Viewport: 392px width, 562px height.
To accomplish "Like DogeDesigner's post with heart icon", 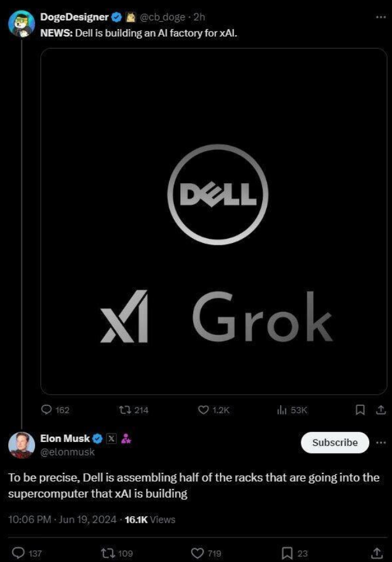I will (x=202, y=410).
